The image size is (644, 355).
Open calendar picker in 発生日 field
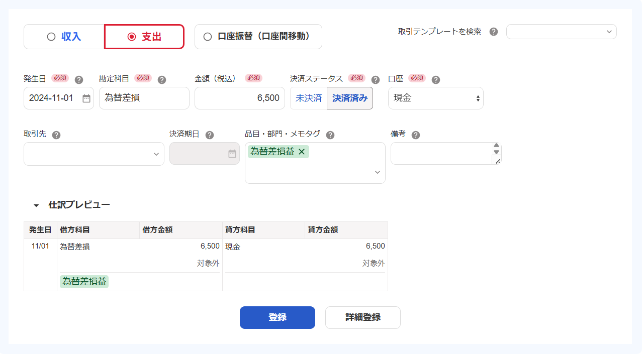86,98
